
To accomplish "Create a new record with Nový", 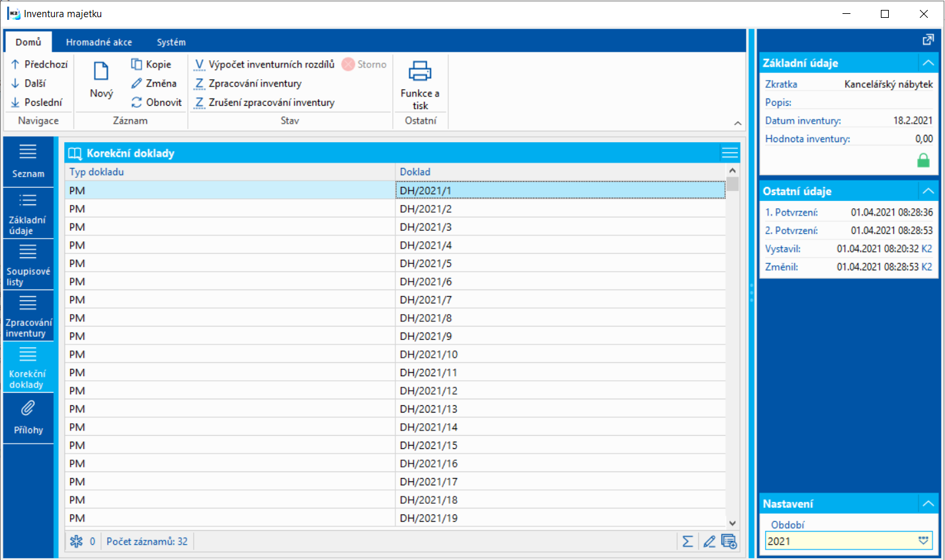I will tap(101, 79).
